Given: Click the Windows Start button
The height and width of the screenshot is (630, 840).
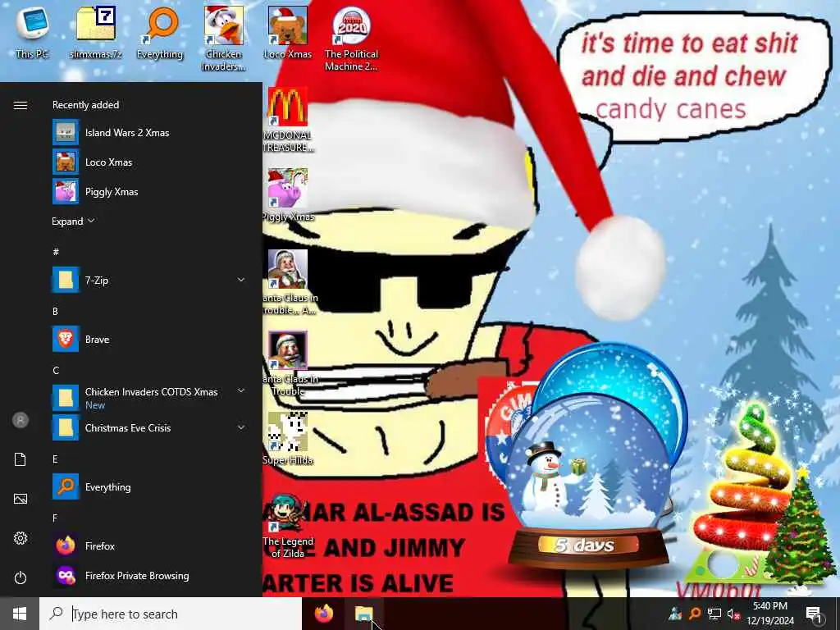Looking at the screenshot, I should point(20,614).
